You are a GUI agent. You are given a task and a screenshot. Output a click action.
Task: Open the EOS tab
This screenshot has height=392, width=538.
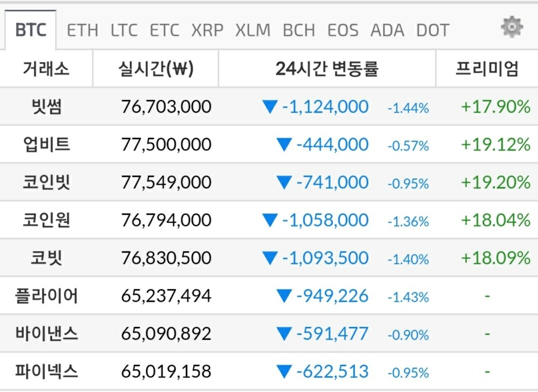click(343, 30)
